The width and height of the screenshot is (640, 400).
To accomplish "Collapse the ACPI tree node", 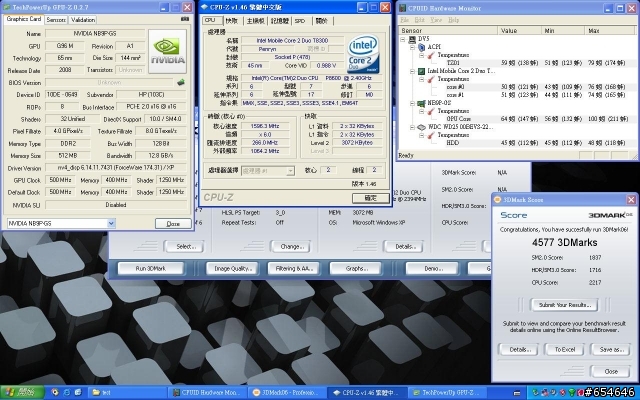I will click(x=412, y=47).
